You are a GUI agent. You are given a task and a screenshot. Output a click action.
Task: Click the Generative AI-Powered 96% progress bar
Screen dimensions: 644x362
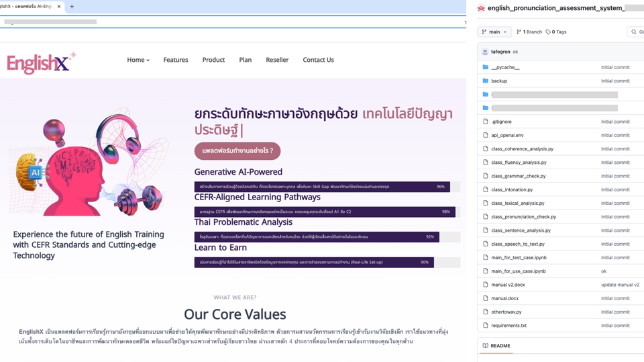pyautogui.click(x=322, y=187)
